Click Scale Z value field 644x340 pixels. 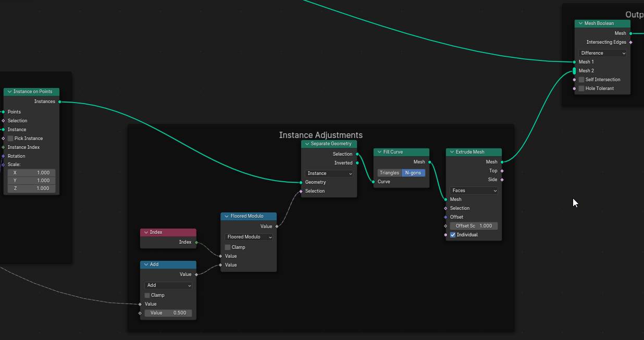pyautogui.click(x=31, y=188)
